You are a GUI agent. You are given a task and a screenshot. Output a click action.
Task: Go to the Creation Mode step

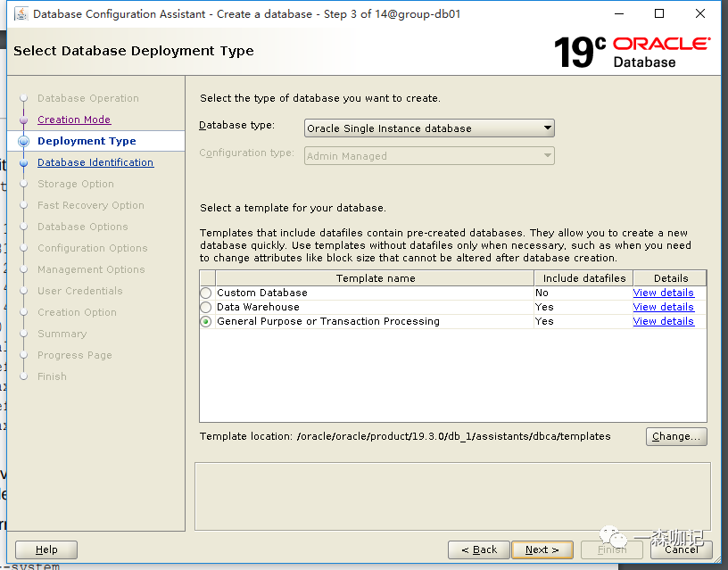tap(74, 120)
